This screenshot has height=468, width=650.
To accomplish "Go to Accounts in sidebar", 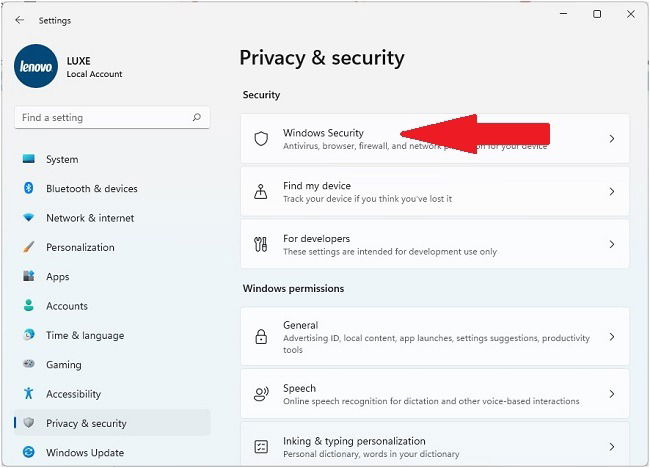I will 67,306.
